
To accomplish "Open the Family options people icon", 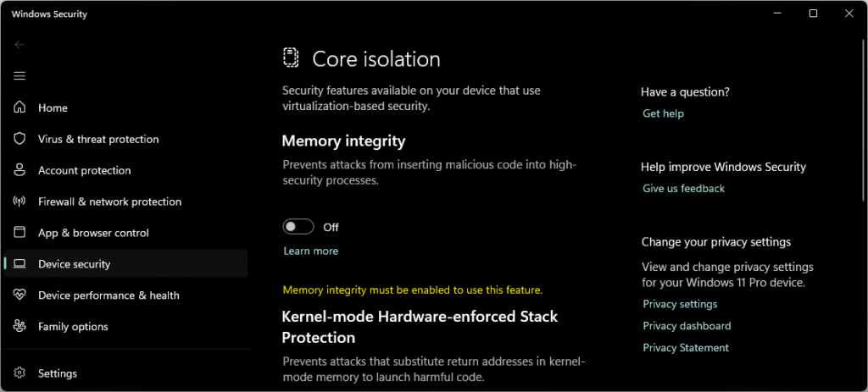I will 19,326.
